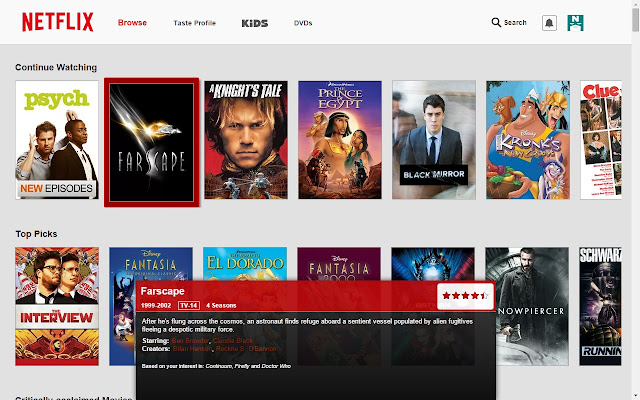Viewport: 640px width, 400px height.
Task: Click the TV-14 rating badge
Action: point(189,305)
